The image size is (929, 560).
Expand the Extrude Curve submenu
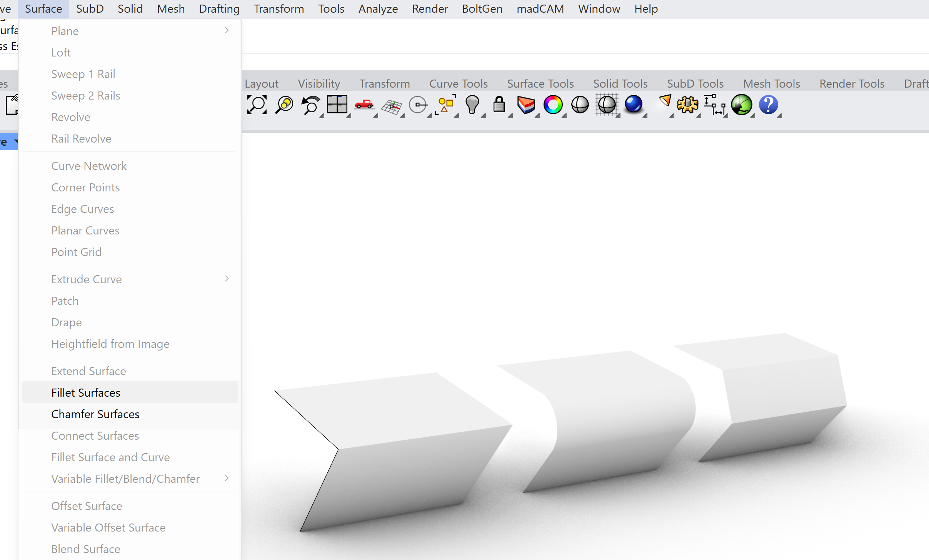tap(227, 279)
